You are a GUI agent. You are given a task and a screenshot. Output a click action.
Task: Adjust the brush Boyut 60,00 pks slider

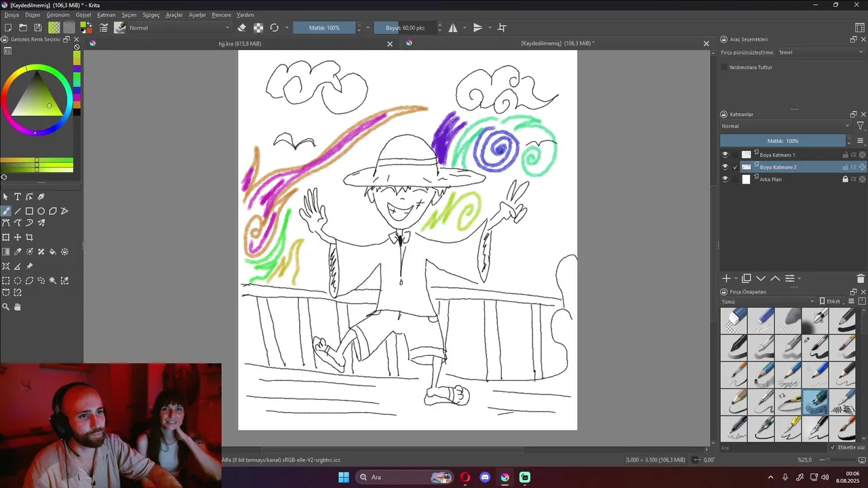pos(405,28)
